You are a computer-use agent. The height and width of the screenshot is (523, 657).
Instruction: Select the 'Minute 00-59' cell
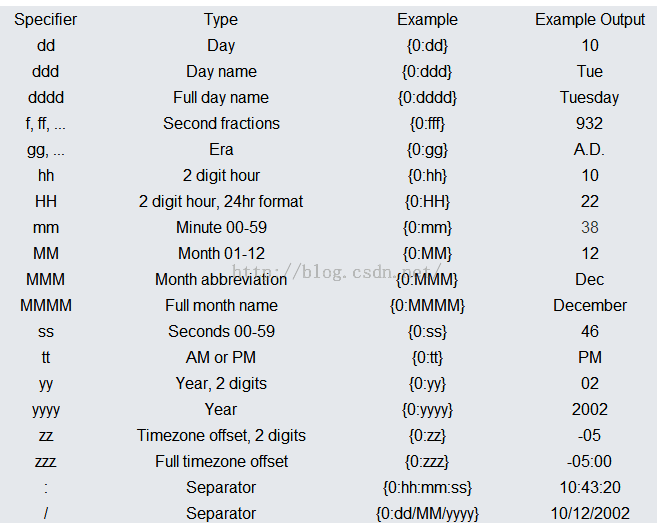(x=221, y=228)
